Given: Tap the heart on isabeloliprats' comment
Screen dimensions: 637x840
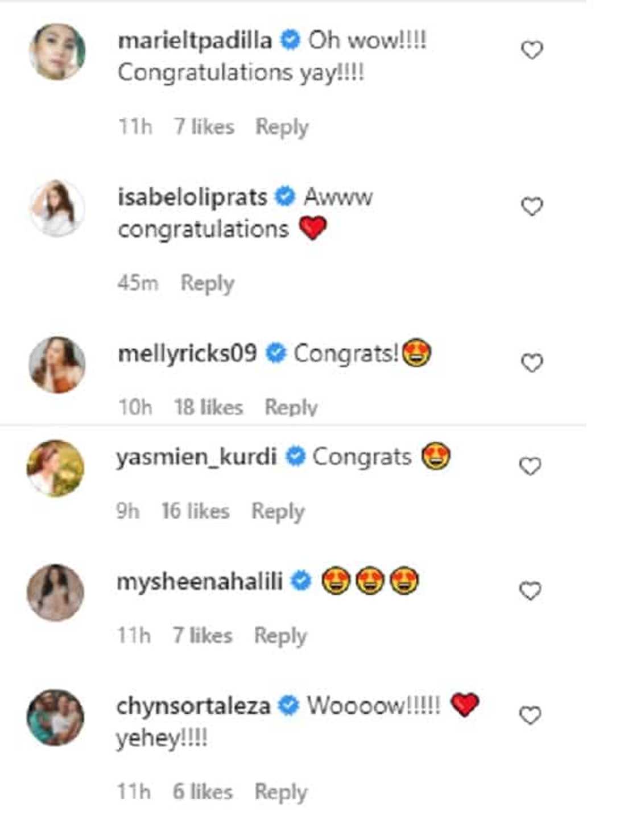Looking at the screenshot, I should 532,206.
